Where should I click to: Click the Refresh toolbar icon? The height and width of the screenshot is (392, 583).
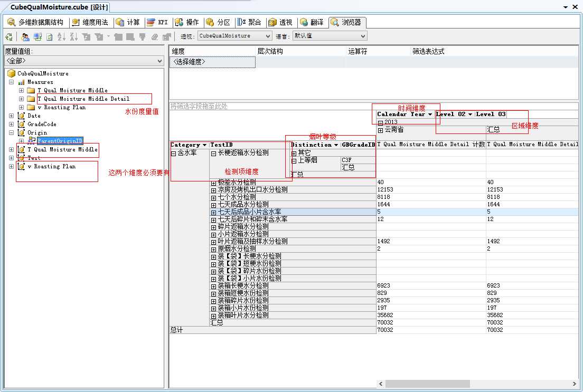pos(50,36)
